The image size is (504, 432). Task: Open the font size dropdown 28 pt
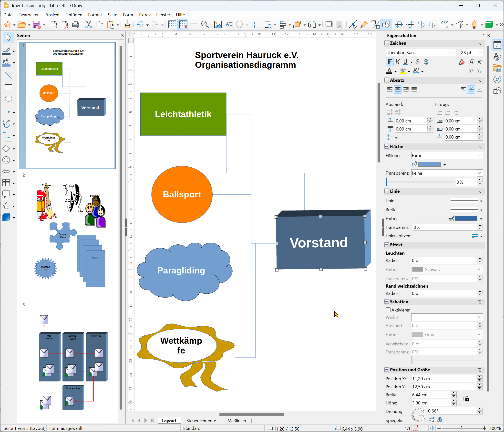pos(480,52)
